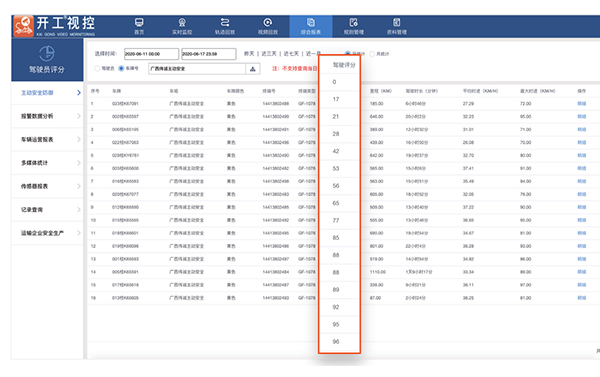Image resolution: width=600 pixels, height=377 pixels.
Task: Open details link for row with mileage 1110.00
Action: click(582, 272)
